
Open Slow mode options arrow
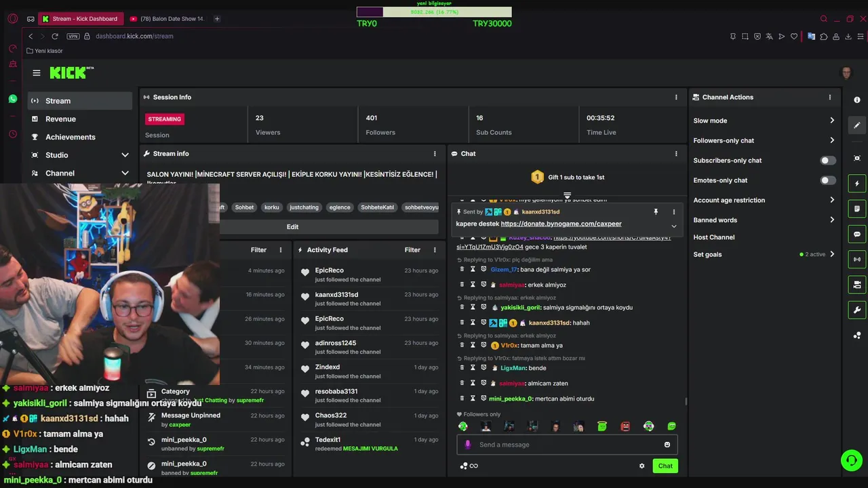tap(832, 121)
